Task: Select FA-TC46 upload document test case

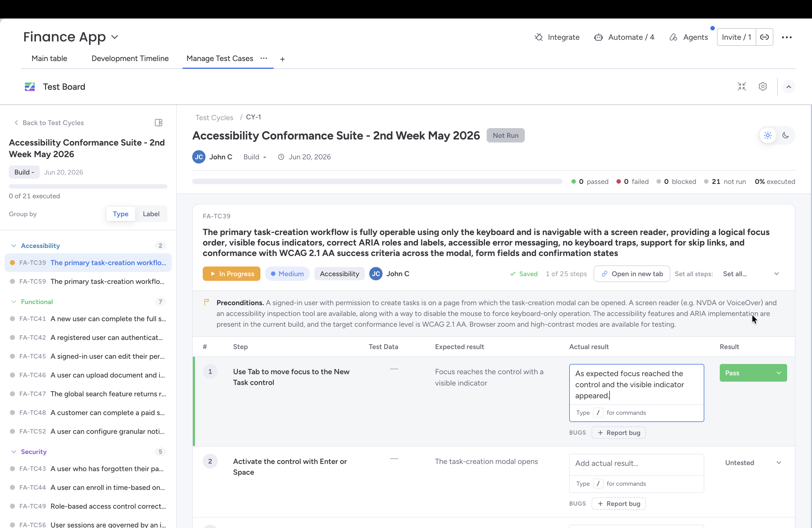Action: (88, 375)
